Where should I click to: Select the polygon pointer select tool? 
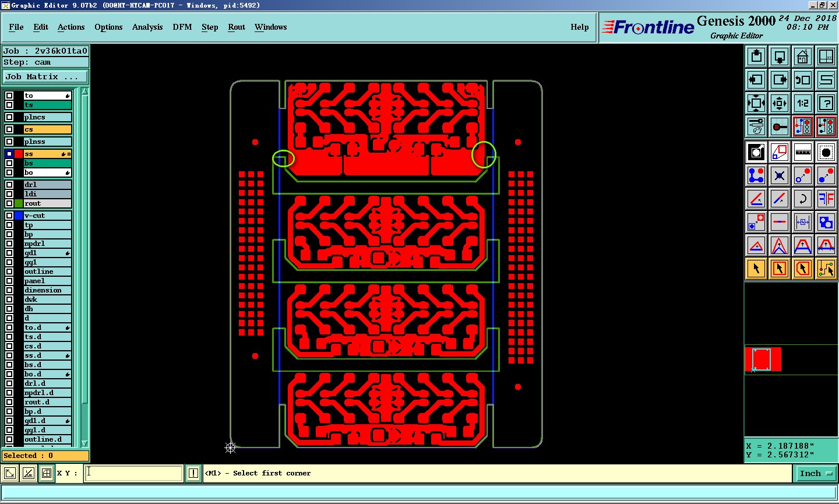pyautogui.click(x=803, y=269)
